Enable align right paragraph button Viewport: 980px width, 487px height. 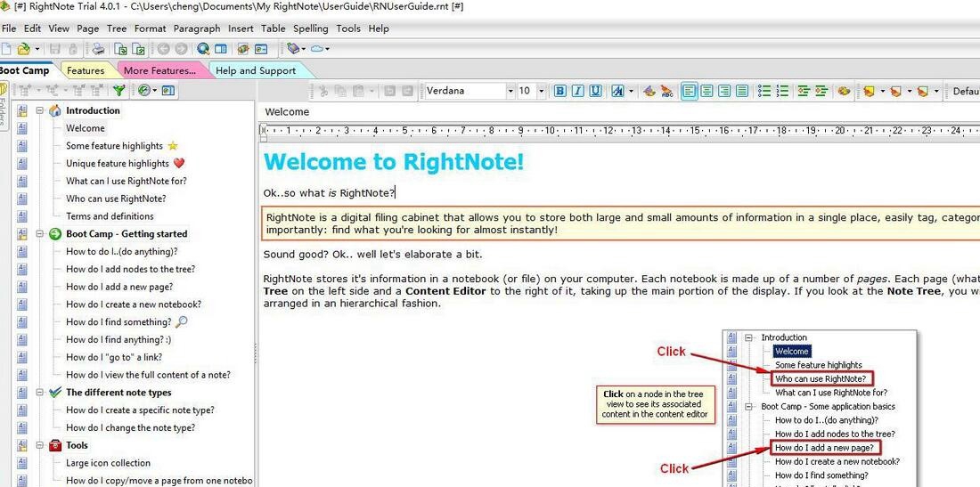point(724,91)
